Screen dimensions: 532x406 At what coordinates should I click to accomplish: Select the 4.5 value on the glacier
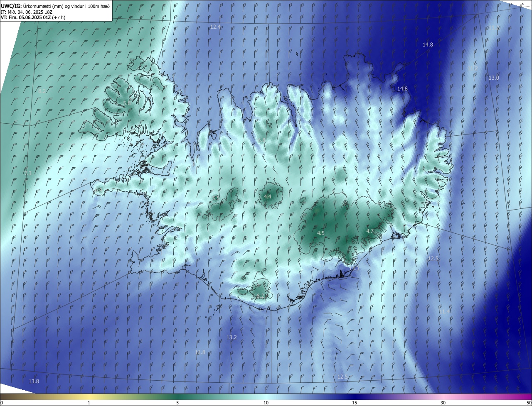click(x=320, y=233)
